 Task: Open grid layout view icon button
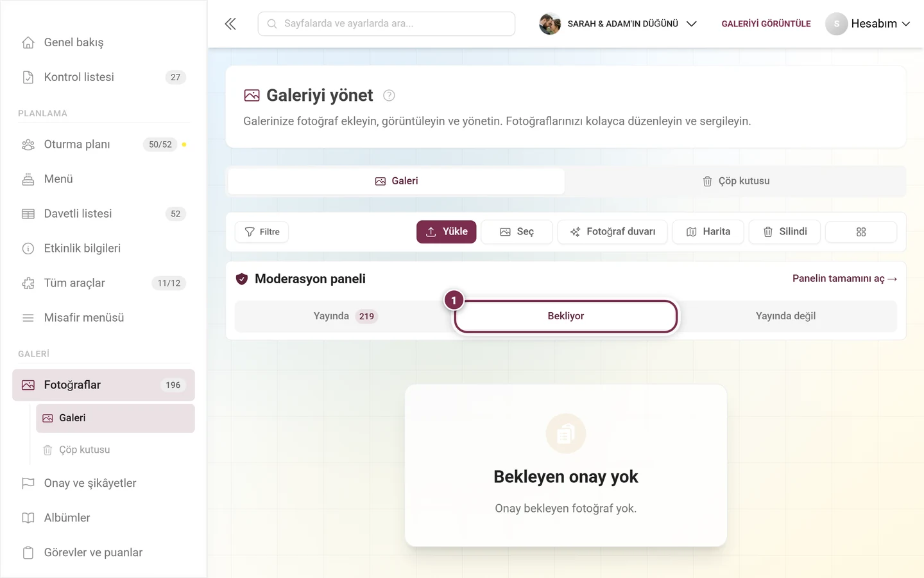point(861,232)
